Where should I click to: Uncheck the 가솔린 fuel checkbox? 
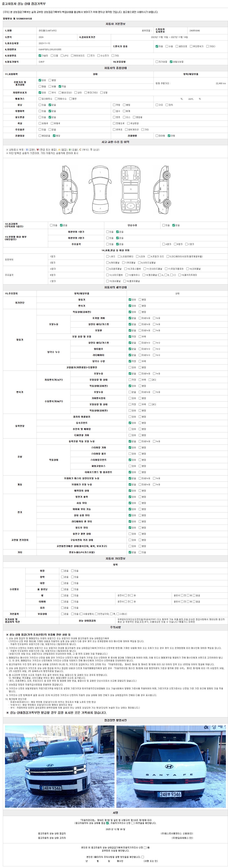40,56
